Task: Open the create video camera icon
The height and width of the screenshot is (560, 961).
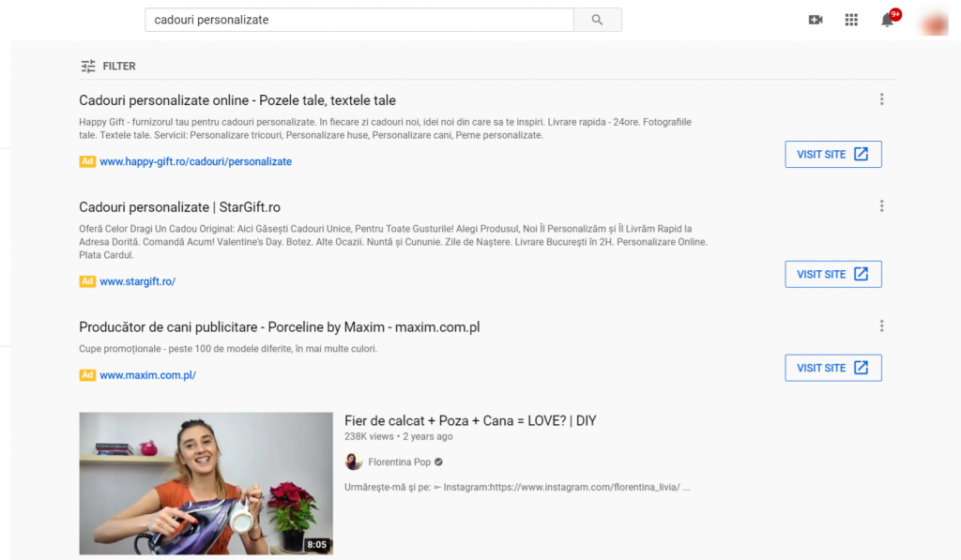Action: 816,20
